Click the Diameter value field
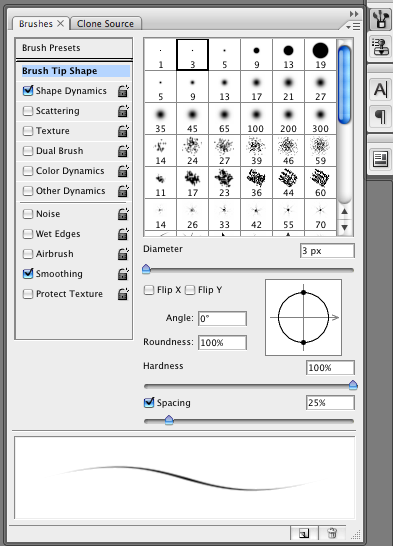 point(327,251)
